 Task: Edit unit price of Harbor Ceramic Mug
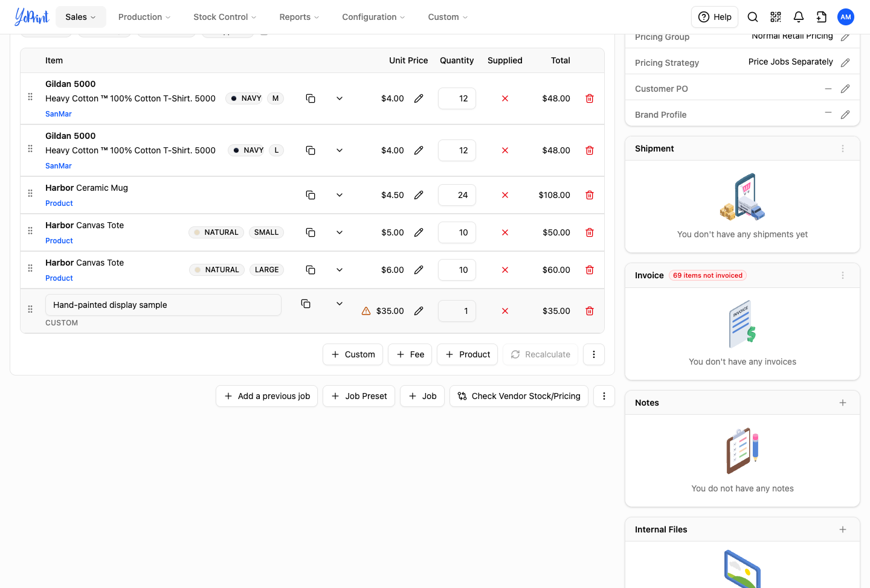tap(419, 195)
